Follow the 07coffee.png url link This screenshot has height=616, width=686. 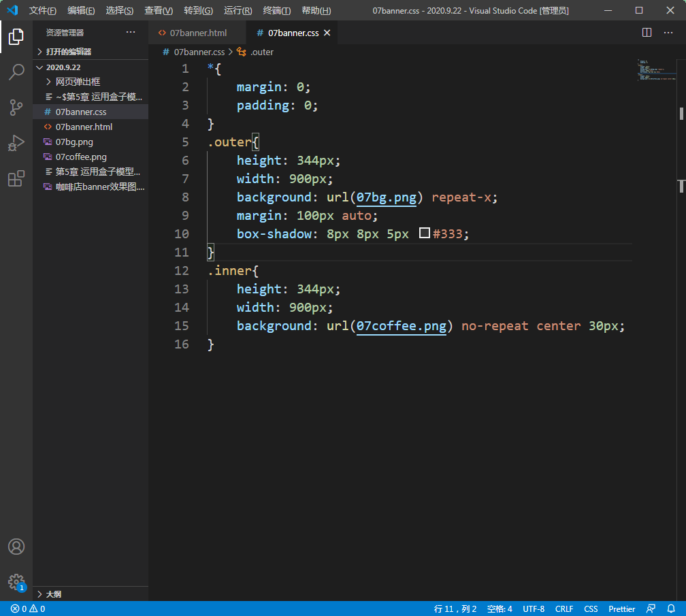pyautogui.click(x=402, y=326)
